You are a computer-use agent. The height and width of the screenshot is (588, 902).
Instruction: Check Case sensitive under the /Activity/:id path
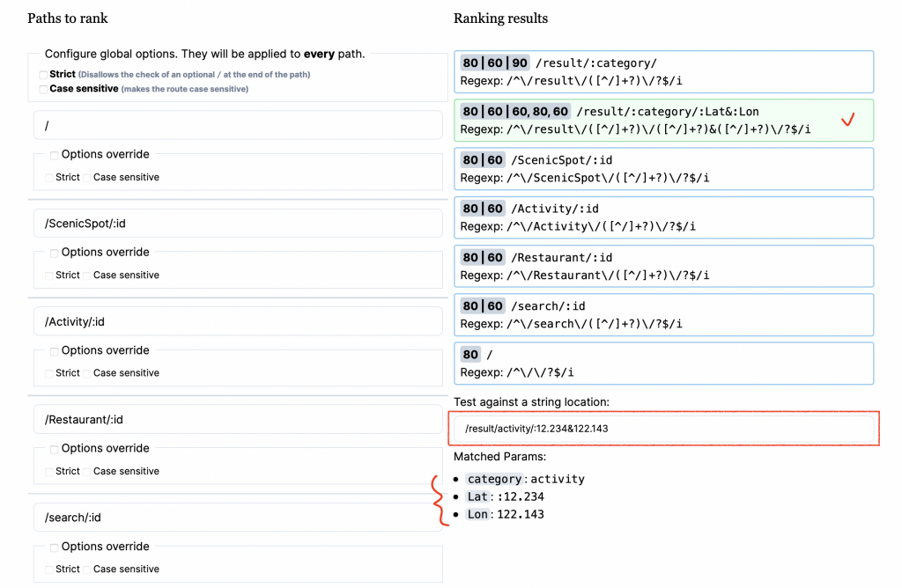coord(87,373)
